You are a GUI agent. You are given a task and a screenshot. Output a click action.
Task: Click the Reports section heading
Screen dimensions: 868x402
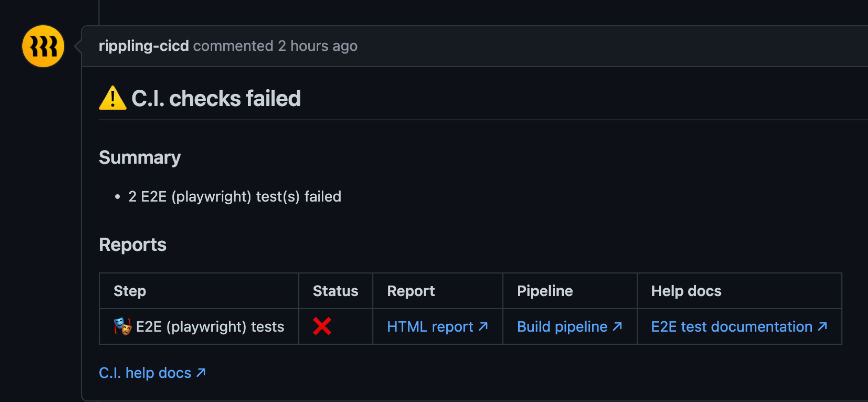132,244
